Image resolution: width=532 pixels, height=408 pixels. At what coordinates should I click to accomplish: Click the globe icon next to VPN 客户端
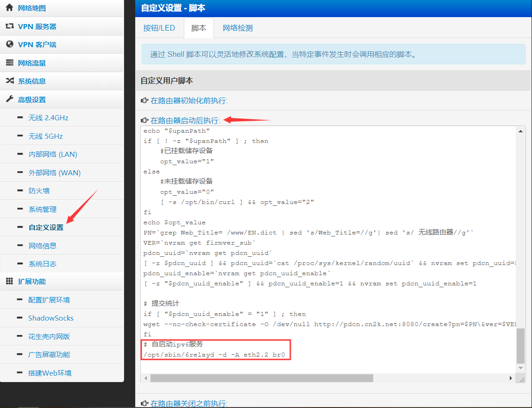tap(10, 44)
